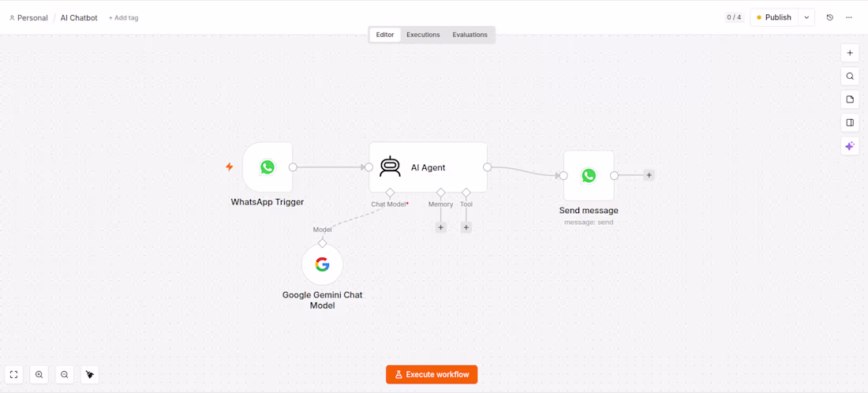Image resolution: width=868 pixels, height=393 pixels.
Task: Expand the Publish dropdown arrow
Action: click(x=806, y=17)
